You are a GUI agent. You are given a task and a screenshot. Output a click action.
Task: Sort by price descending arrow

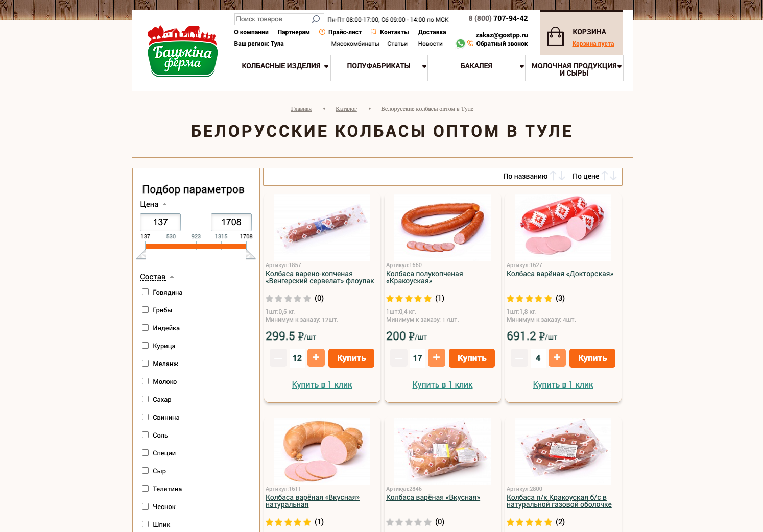click(x=613, y=176)
